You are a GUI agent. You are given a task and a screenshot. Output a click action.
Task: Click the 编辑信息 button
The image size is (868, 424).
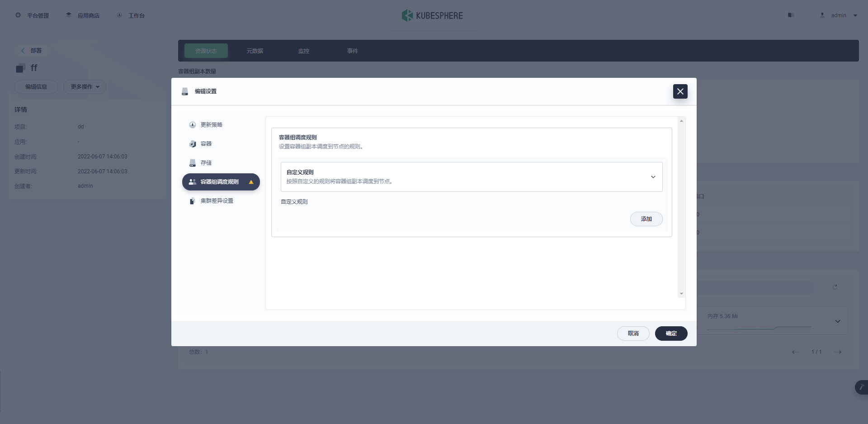36,87
